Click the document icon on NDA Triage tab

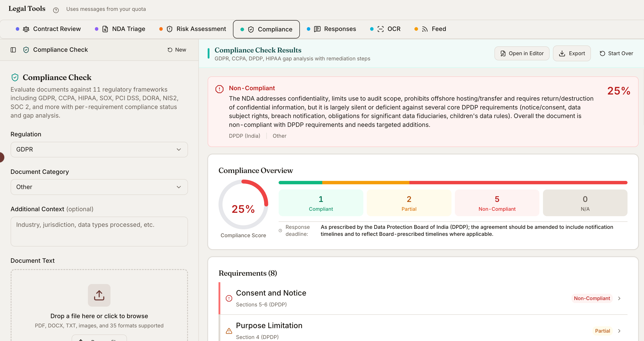pyautogui.click(x=105, y=29)
